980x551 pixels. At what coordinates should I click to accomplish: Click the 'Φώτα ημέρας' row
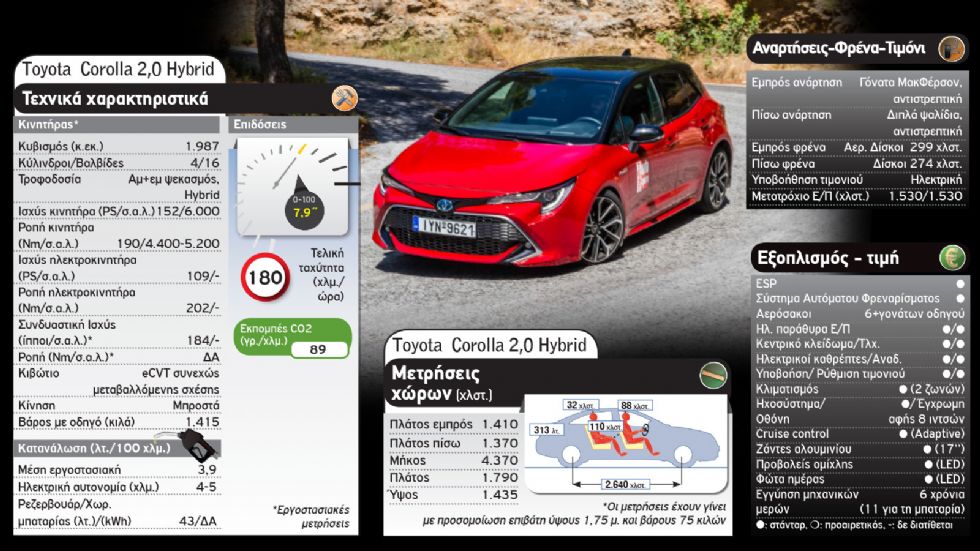coord(860,479)
